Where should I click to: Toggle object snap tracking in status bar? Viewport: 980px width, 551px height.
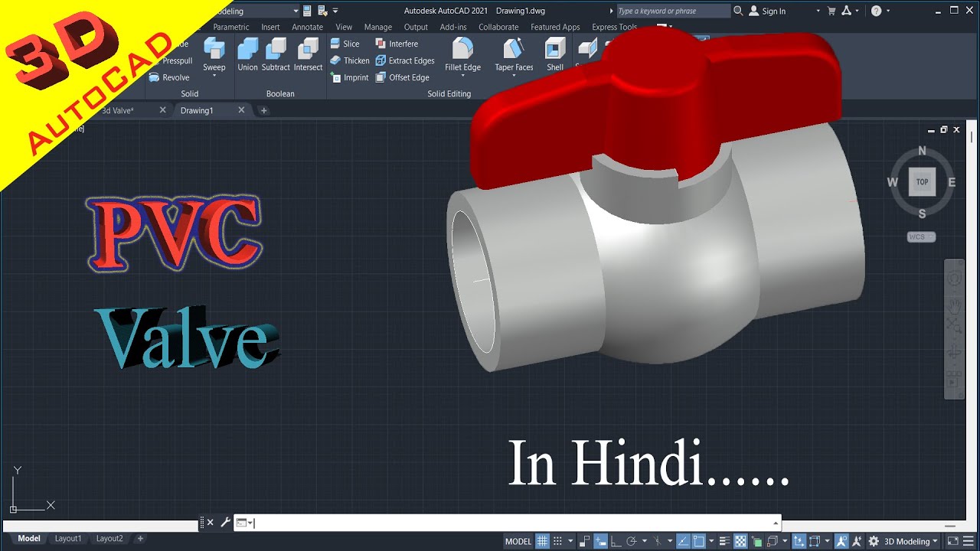[684, 541]
